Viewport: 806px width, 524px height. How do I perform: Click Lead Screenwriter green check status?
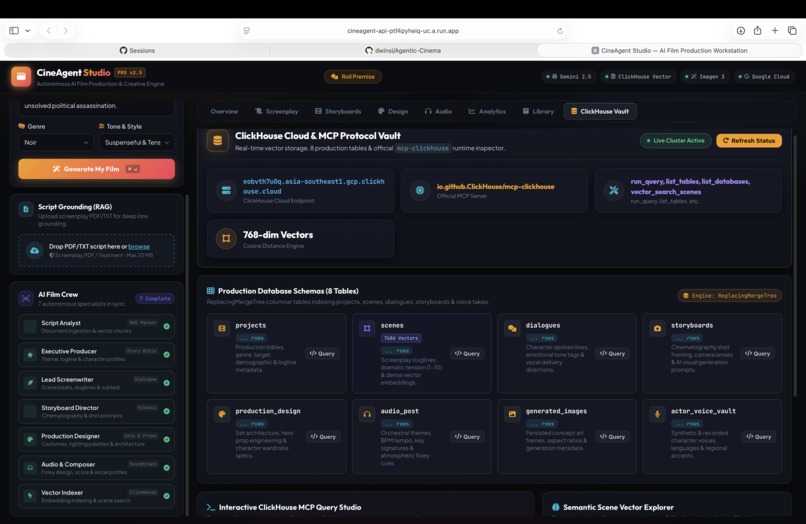coord(167,383)
